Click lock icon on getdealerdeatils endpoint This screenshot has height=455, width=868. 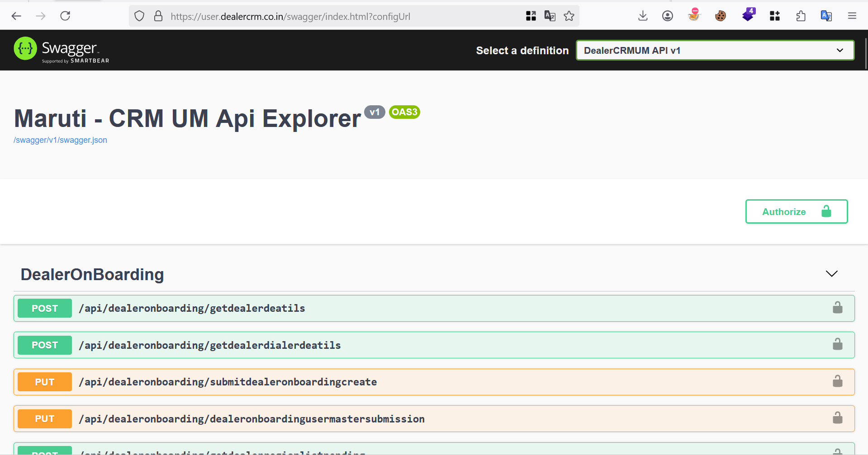pos(837,308)
